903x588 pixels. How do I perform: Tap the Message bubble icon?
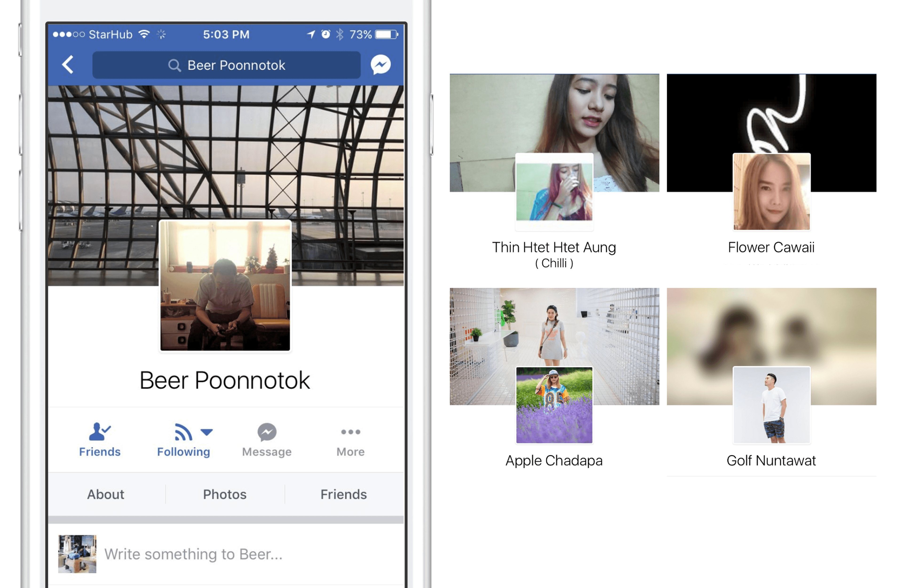(267, 432)
